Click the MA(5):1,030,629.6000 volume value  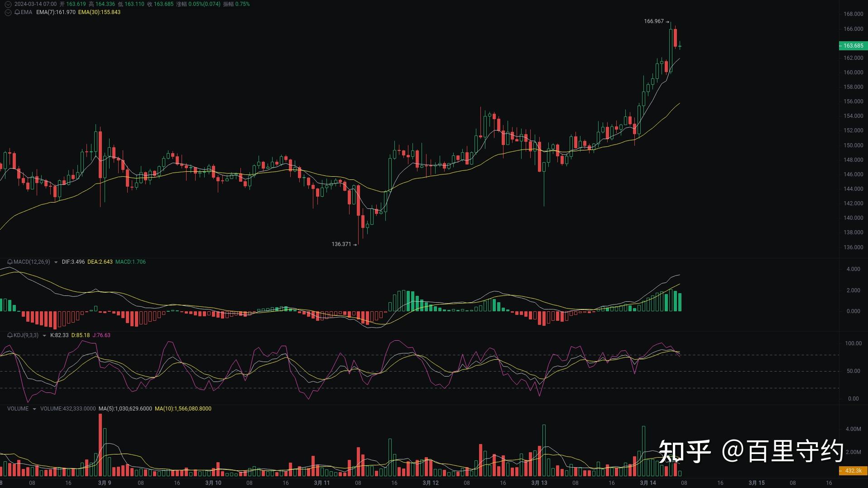tap(125, 409)
